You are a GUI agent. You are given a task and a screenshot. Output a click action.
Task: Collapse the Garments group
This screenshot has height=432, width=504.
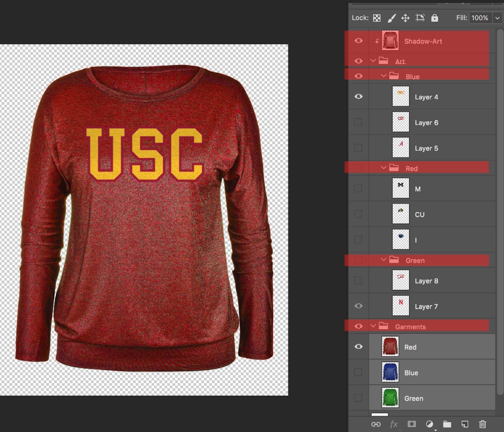[373, 326]
